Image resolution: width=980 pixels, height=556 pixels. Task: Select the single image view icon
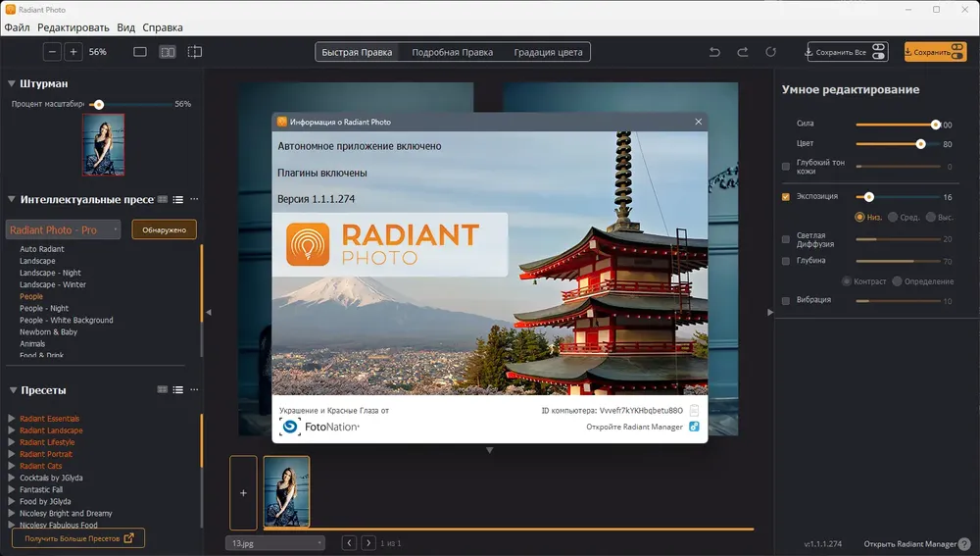(x=140, y=52)
